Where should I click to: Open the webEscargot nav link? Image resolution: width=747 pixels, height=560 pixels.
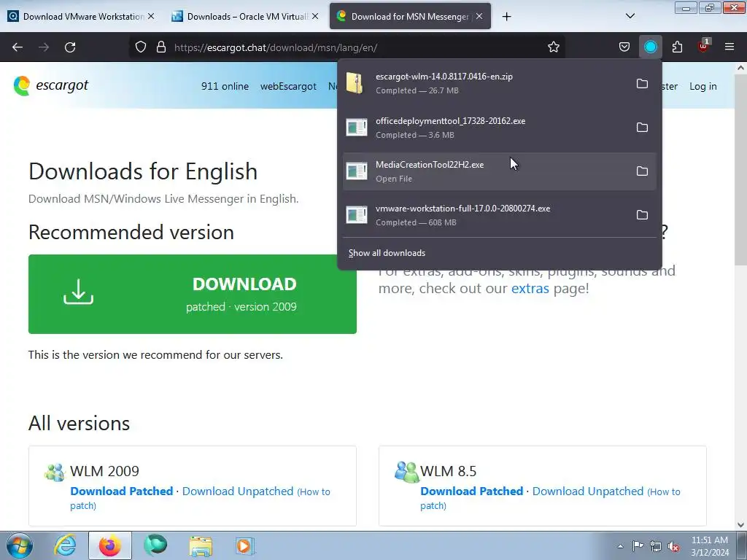288,86
